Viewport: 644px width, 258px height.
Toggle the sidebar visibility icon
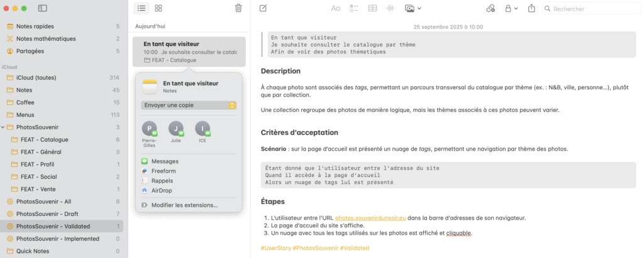42,8
